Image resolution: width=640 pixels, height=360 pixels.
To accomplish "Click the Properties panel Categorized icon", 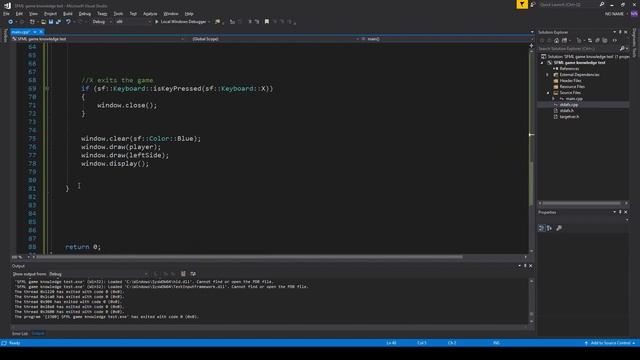I will tap(541, 228).
